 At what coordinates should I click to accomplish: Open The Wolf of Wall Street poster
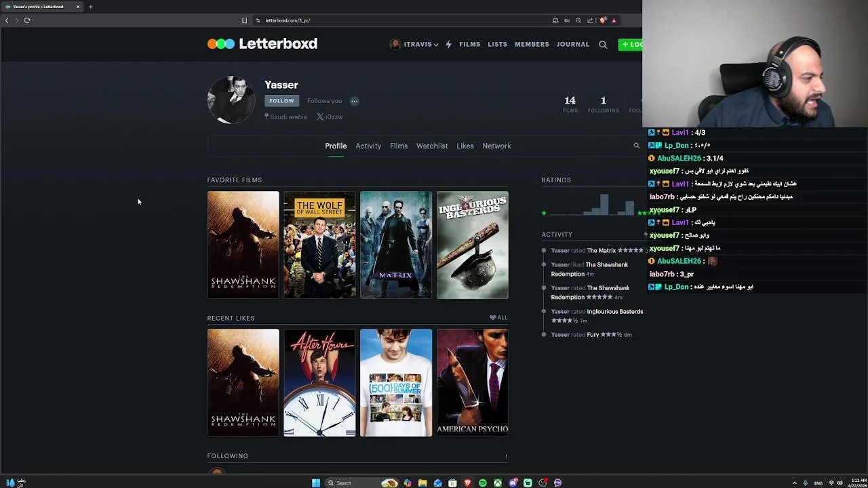pyautogui.click(x=319, y=245)
